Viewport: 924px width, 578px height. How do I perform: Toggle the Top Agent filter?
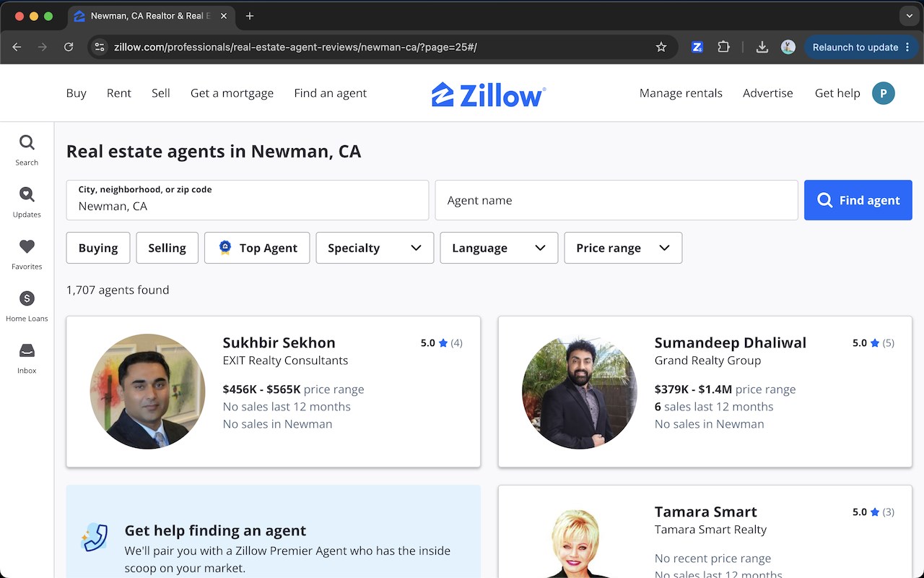[257, 248]
